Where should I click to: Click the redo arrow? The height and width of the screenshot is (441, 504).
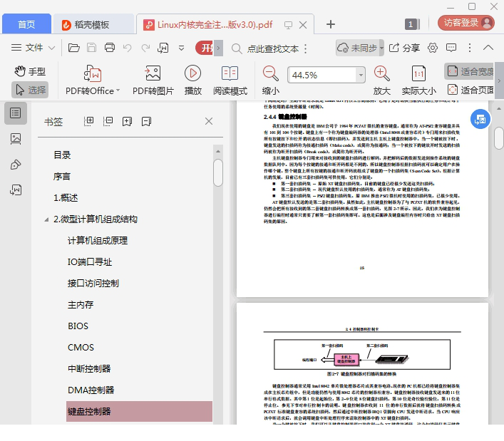coord(145,48)
